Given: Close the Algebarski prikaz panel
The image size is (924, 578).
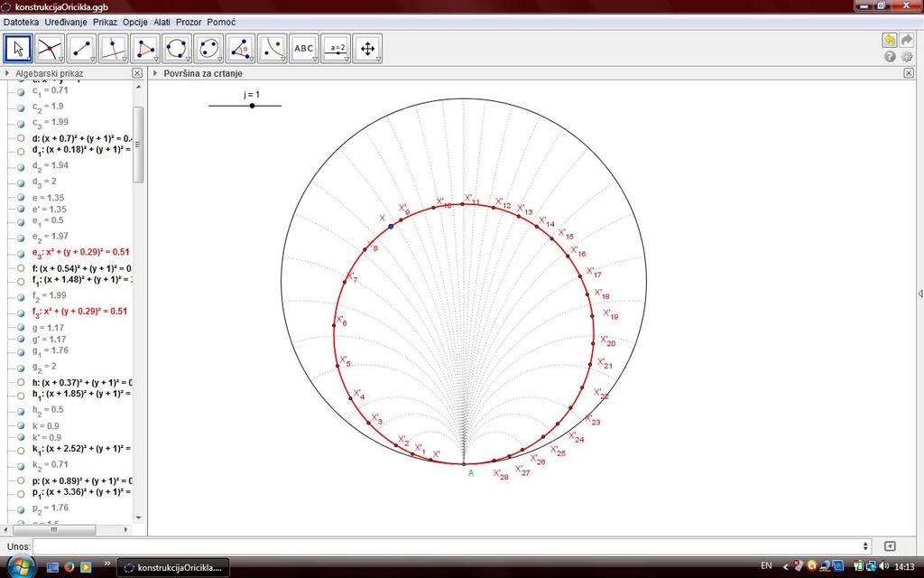Looking at the screenshot, I should (x=137, y=73).
